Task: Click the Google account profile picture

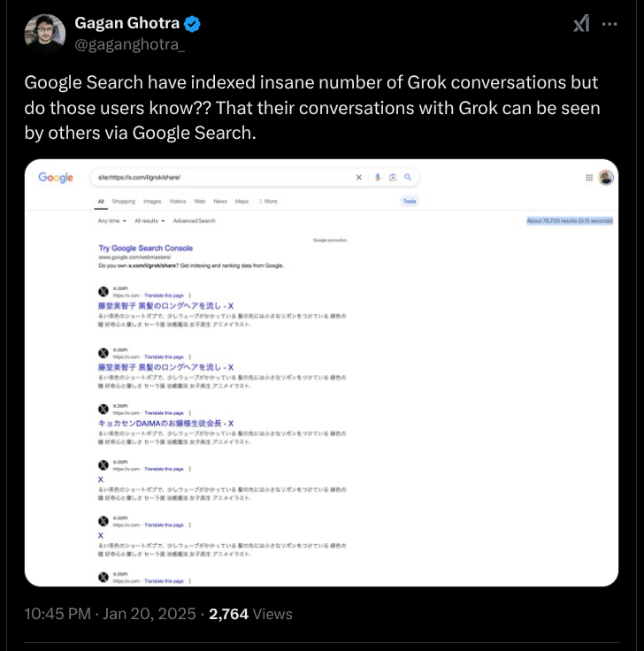Action: tap(606, 178)
